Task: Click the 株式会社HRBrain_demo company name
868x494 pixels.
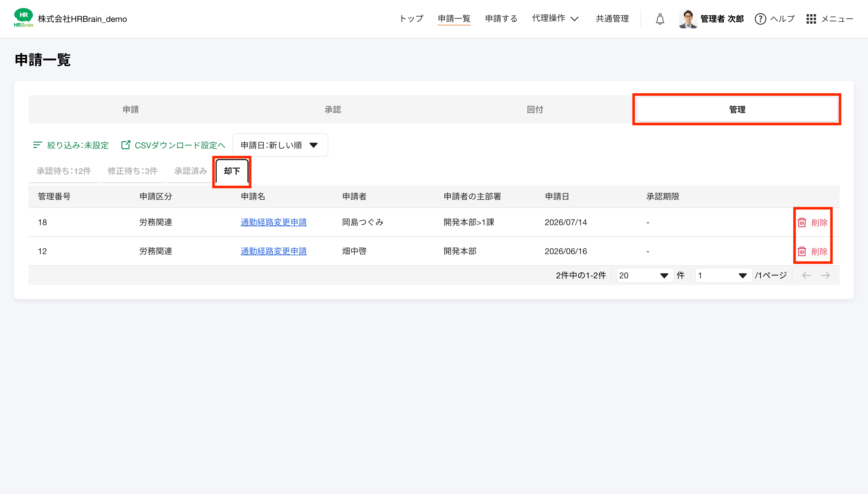Action: (82, 19)
